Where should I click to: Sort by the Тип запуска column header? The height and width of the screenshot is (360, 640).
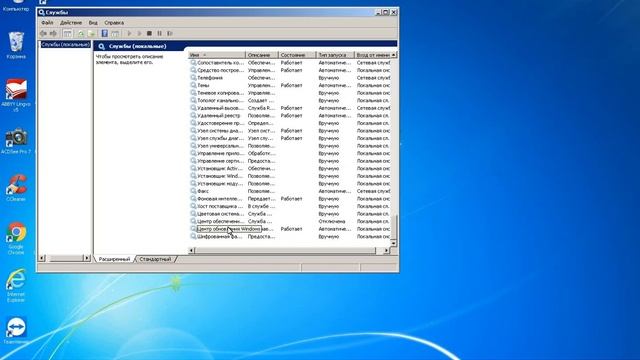click(335, 55)
